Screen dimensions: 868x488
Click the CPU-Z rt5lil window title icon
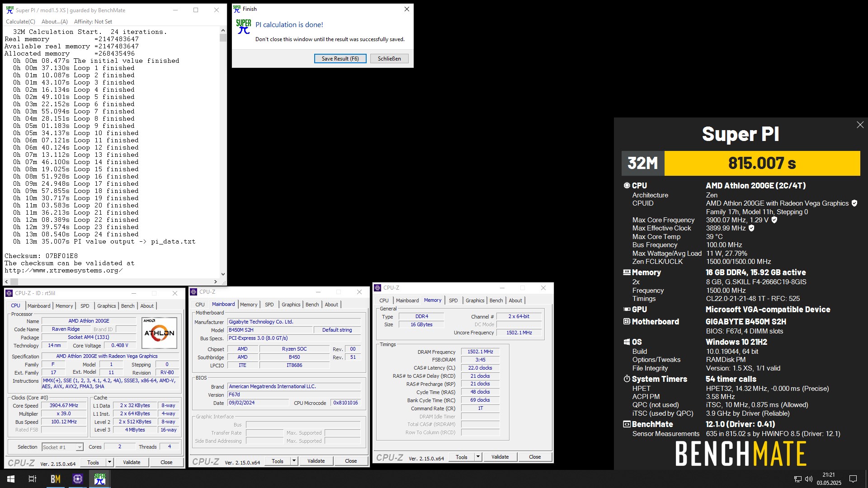click(x=9, y=293)
